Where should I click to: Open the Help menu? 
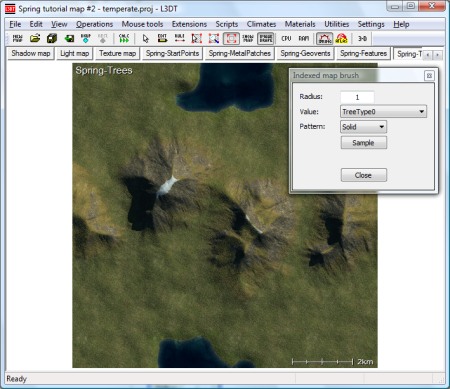401,24
